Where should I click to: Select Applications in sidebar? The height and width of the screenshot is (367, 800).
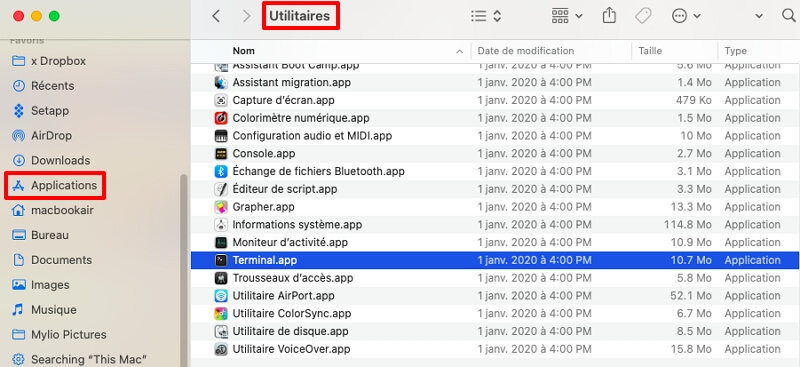tap(55, 185)
